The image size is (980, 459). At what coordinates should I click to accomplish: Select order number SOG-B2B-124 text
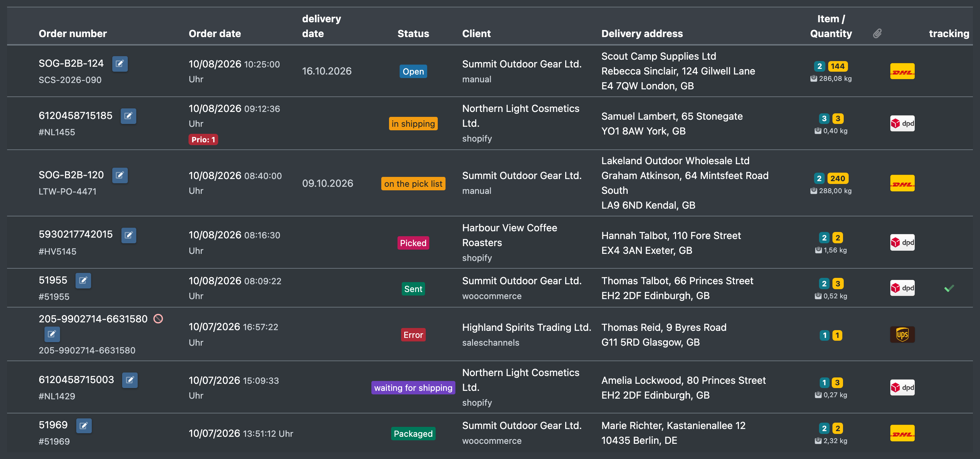[71, 63]
